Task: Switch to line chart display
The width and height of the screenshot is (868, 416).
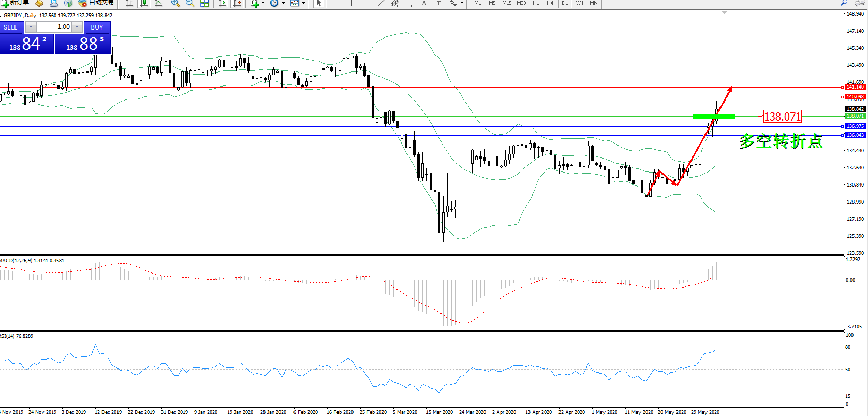Action: click(158, 3)
